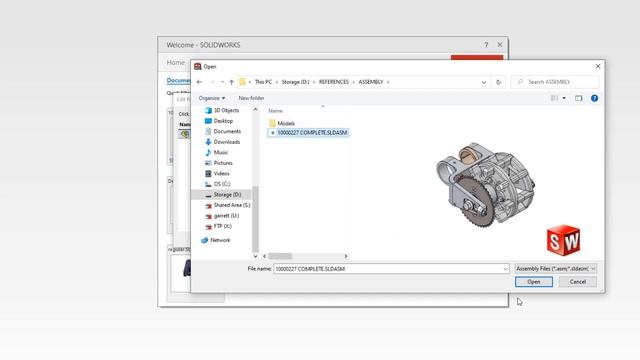
Task: Select Documents in navigation pane
Action: tap(223, 131)
